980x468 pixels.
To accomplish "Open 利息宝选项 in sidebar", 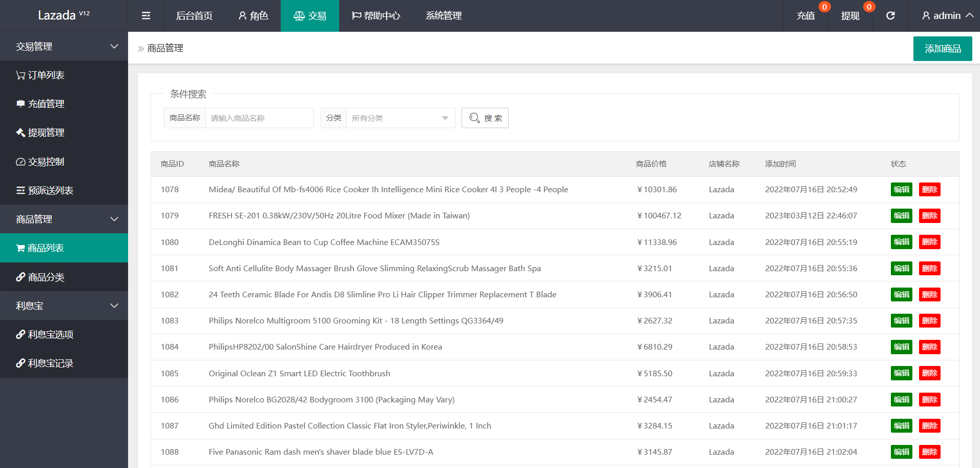I will pyautogui.click(x=64, y=335).
